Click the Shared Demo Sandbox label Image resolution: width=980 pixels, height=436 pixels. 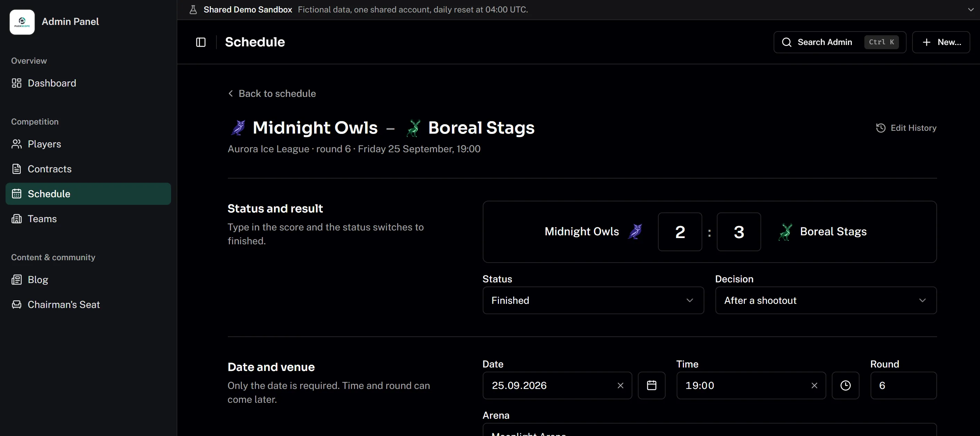(248, 9)
